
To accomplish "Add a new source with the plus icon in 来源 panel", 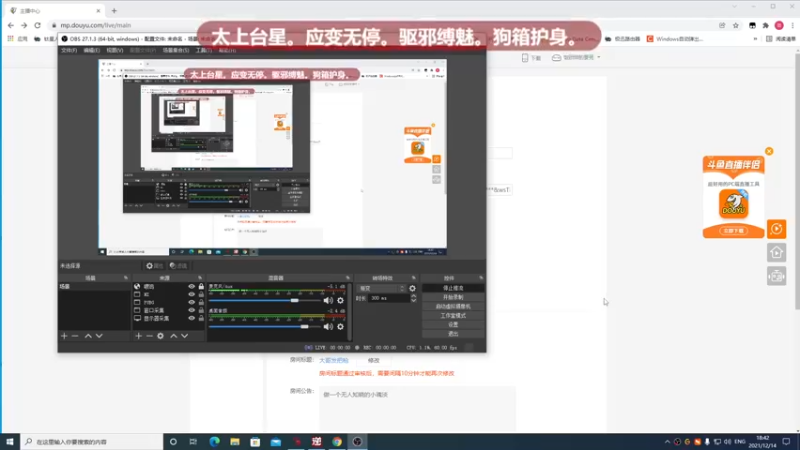I will (x=138, y=336).
